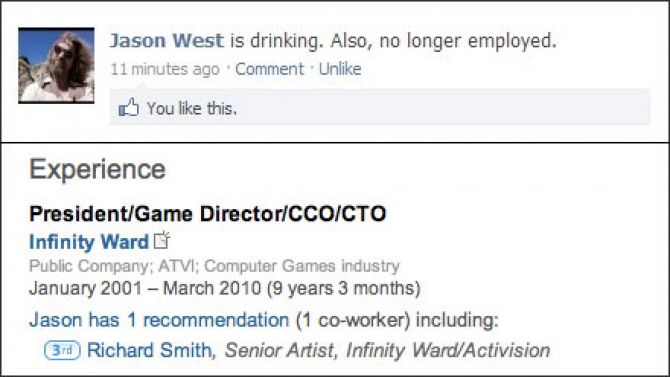The width and height of the screenshot is (670, 377).
Task: Unlike Jason West's status update
Action: click(340, 69)
